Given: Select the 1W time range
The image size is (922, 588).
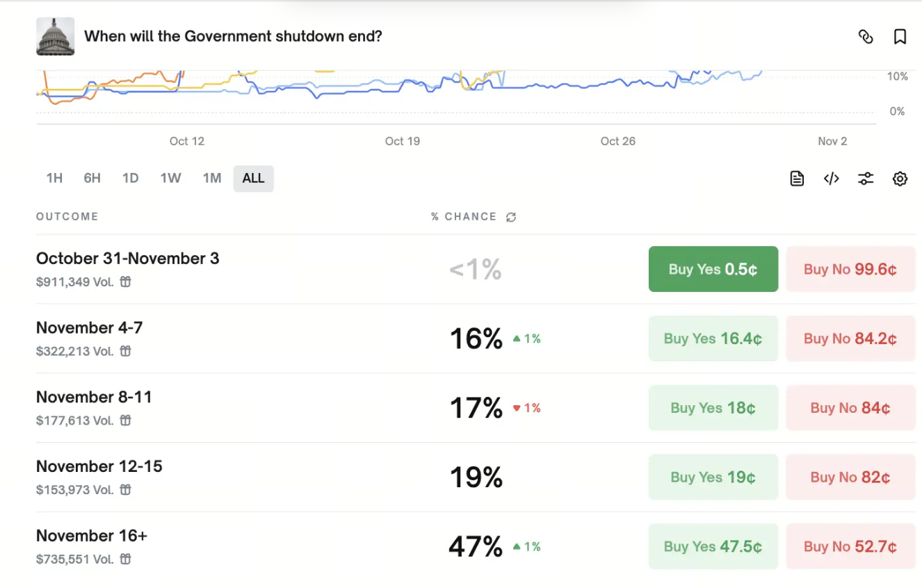Looking at the screenshot, I should (170, 179).
